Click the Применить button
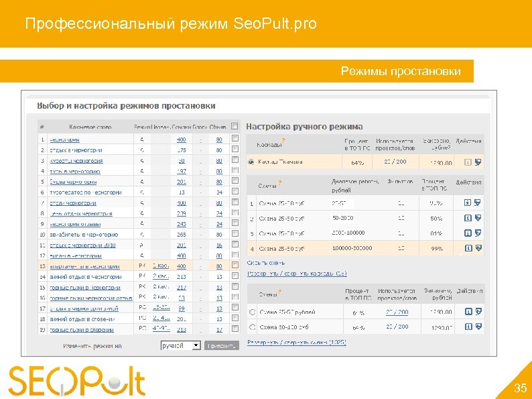The height and width of the screenshot is (399, 532). [x=222, y=345]
